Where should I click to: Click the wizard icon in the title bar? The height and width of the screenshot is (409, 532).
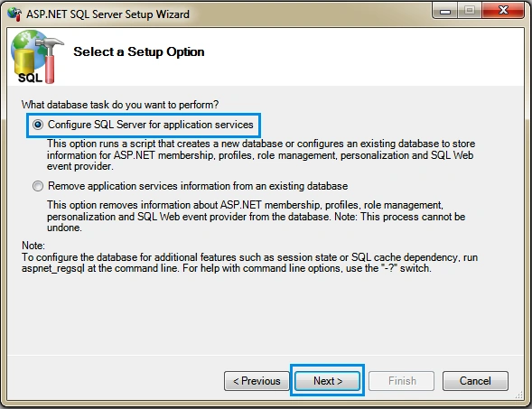click(14, 14)
